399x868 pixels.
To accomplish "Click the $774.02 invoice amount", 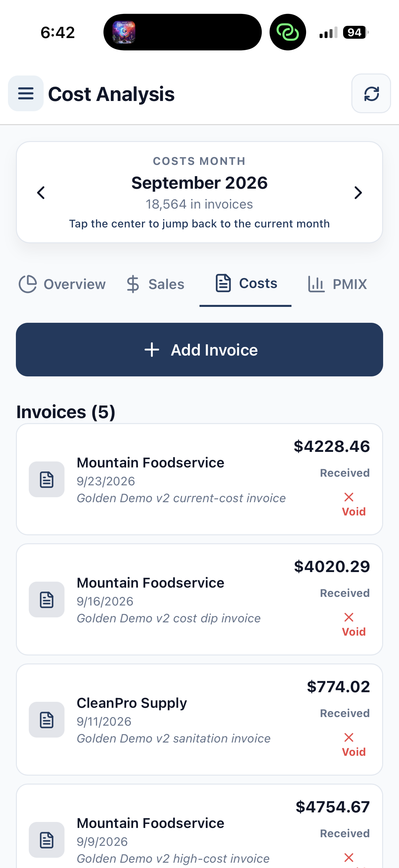I will [338, 687].
